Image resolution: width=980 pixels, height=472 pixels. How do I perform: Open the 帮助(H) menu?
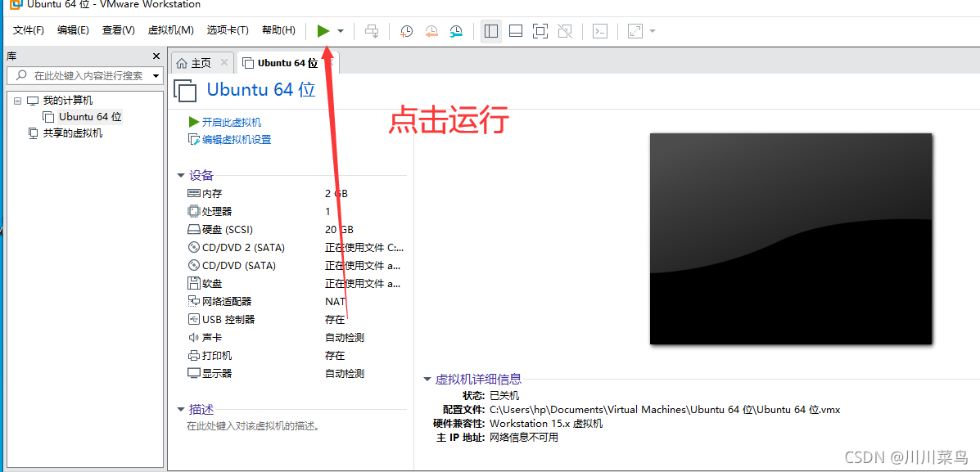click(x=278, y=30)
